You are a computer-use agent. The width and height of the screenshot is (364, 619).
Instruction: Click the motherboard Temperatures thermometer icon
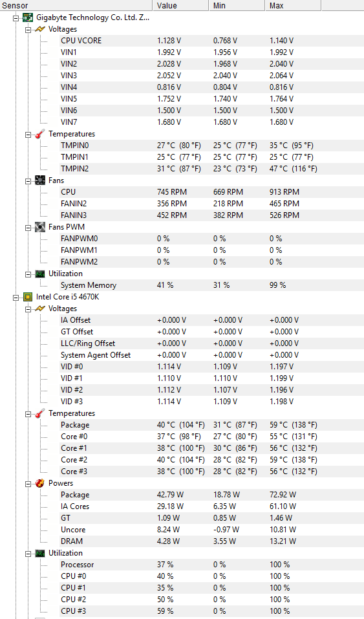(40, 135)
